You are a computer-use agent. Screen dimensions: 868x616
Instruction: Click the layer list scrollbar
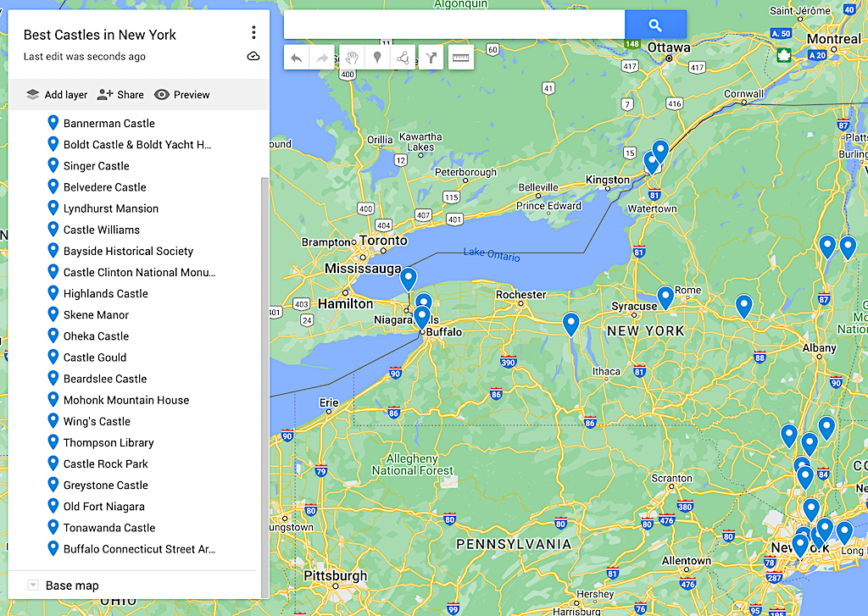(264, 387)
